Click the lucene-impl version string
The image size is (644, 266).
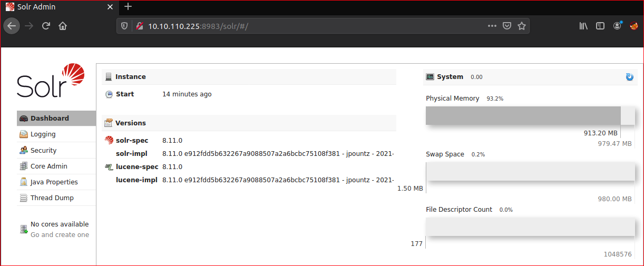click(x=278, y=180)
